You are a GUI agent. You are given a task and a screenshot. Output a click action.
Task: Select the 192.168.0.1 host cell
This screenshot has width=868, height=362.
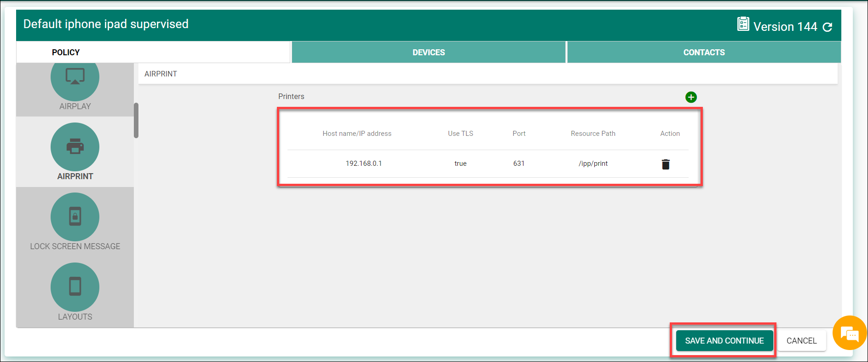[364, 163]
